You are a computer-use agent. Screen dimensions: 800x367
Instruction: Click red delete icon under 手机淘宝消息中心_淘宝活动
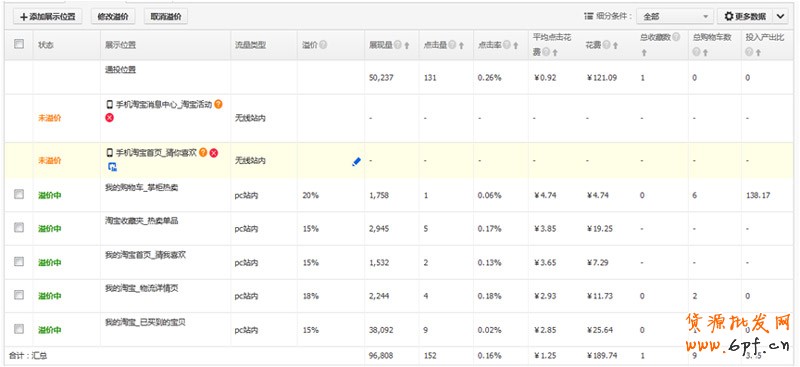pos(109,117)
